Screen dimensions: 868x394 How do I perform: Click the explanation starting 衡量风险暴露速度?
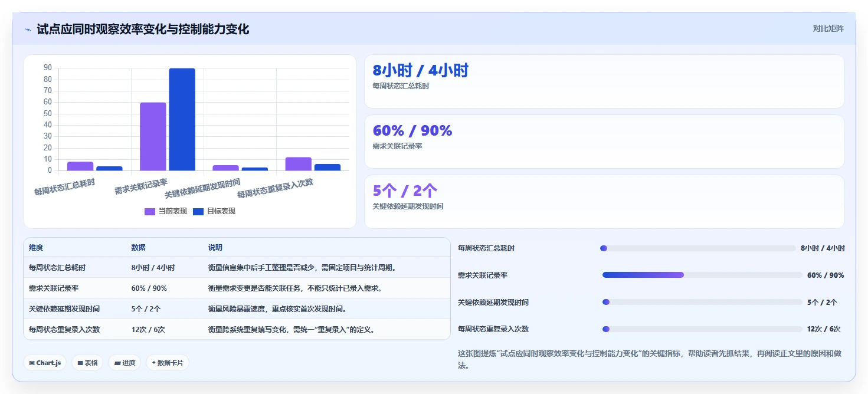point(278,309)
